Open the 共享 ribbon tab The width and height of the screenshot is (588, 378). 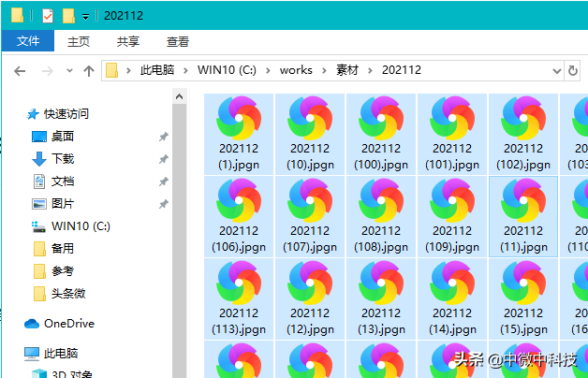(x=128, y=41)
